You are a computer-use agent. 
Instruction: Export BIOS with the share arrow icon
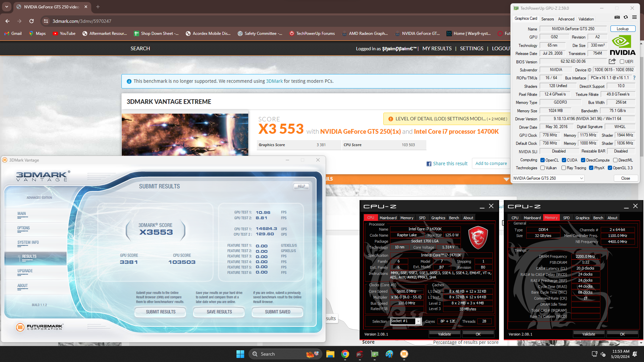612,61
